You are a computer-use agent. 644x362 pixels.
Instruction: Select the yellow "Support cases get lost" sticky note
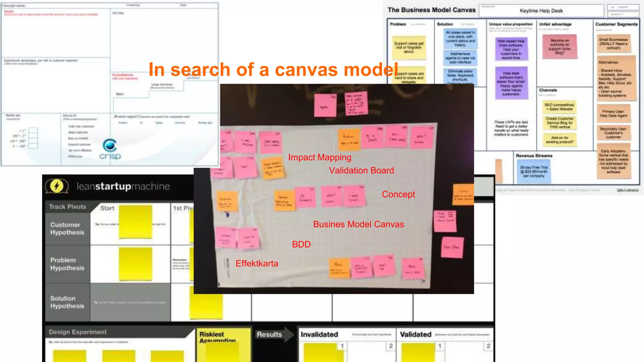(x=409, y=47)
